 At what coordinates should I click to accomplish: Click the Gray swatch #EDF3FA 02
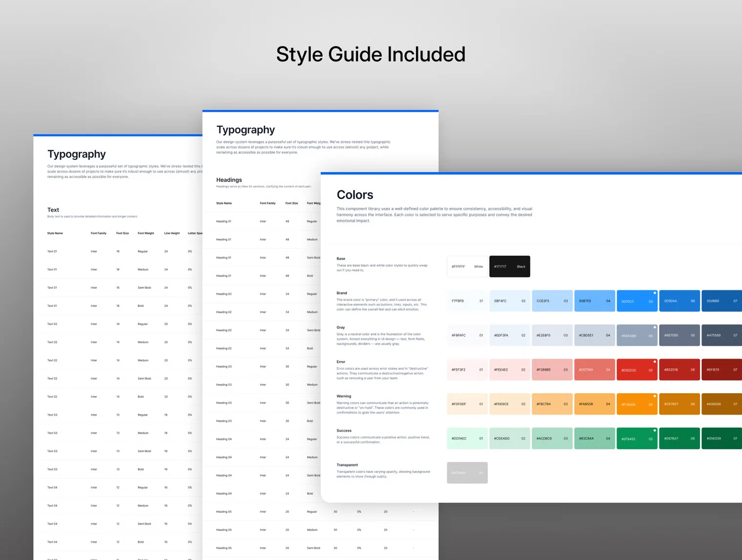(x=510, y=335)
